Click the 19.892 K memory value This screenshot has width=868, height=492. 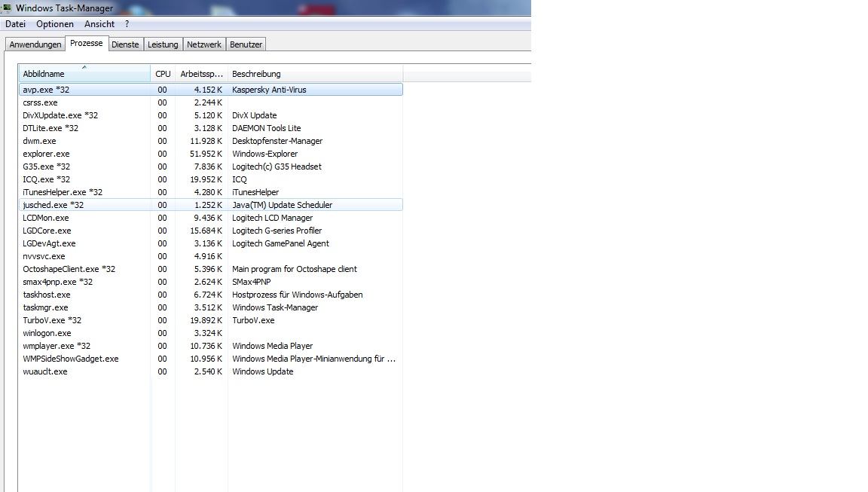[x=206, y=320]
